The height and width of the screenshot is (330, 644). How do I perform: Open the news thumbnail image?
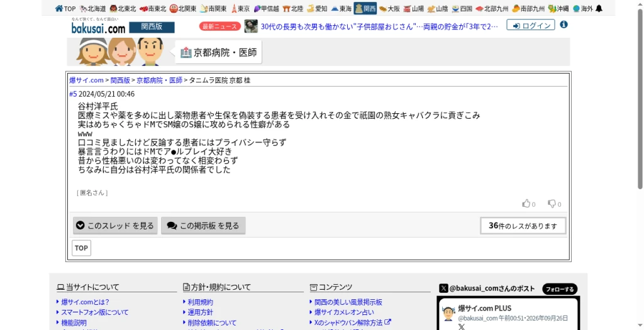[251, 26]
